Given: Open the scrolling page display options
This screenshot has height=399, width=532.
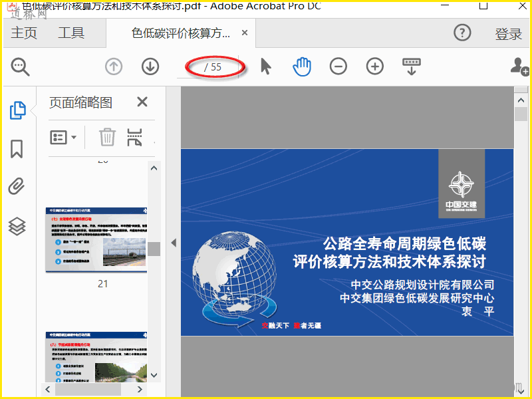Looking at the screenshot, I should (x=412, y=66).
